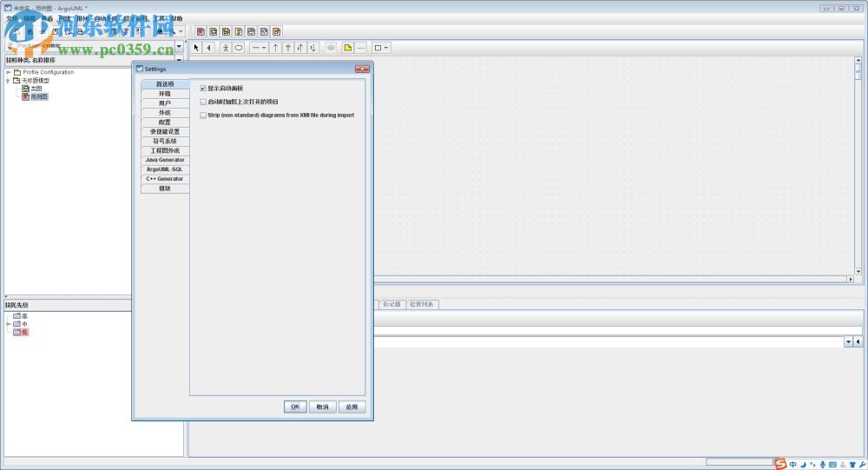Select the yellow Comment note tool
This screenshot has width=868, height=470.
tap(348, 49)
